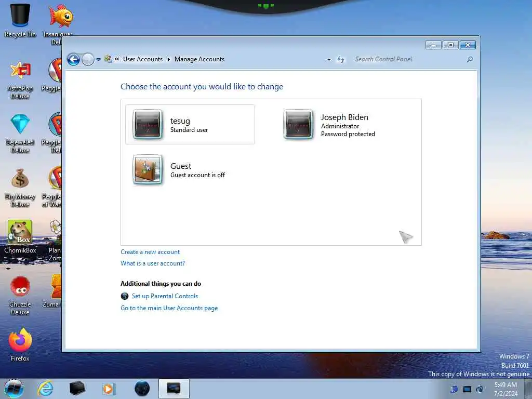Select the AstroPop Deluxe desktop icon

coord(20,80)
